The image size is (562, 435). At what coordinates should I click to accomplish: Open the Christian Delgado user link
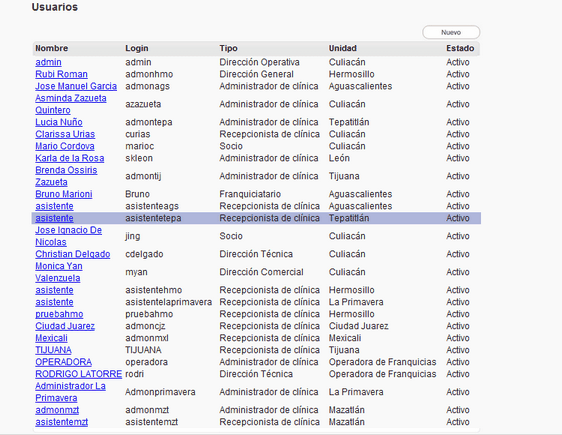point(73,254)
